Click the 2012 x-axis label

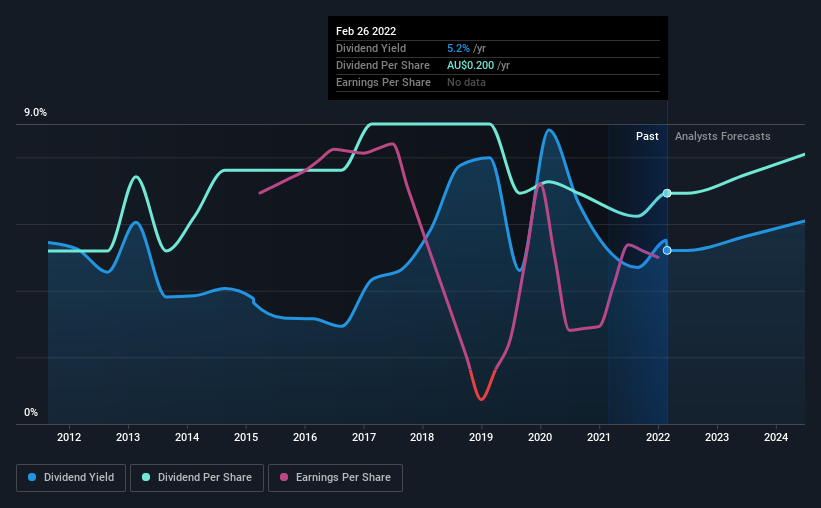pyautogui.click(x=69, y=437)
